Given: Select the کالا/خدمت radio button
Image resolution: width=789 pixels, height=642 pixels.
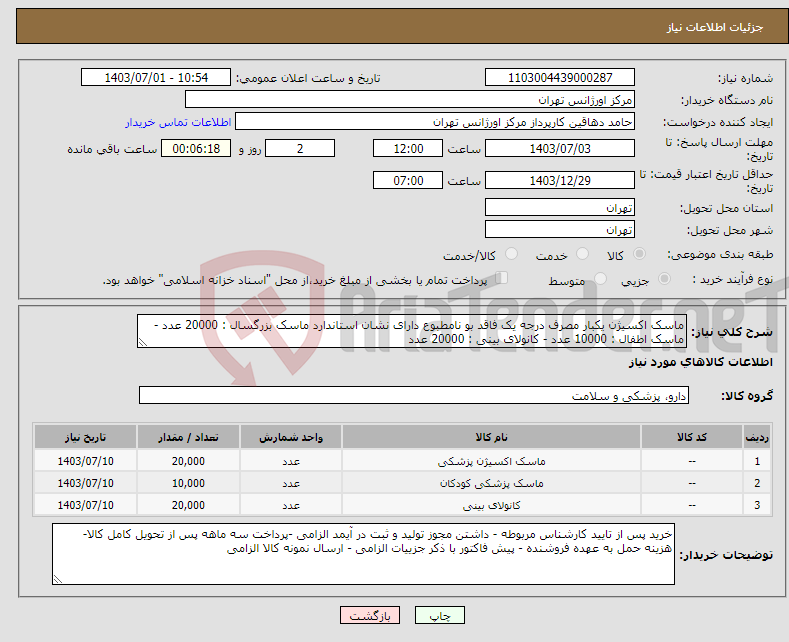Looking at the screenshot, I should (511, 254).
